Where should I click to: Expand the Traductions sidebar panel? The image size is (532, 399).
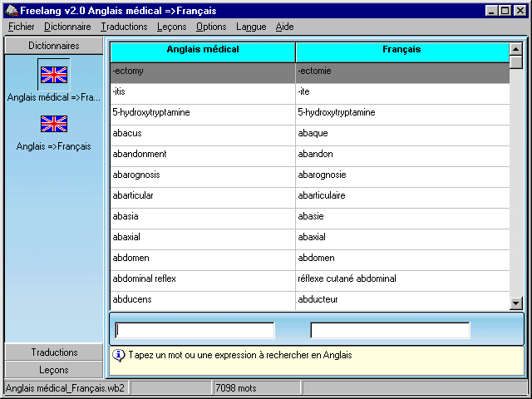54,352
